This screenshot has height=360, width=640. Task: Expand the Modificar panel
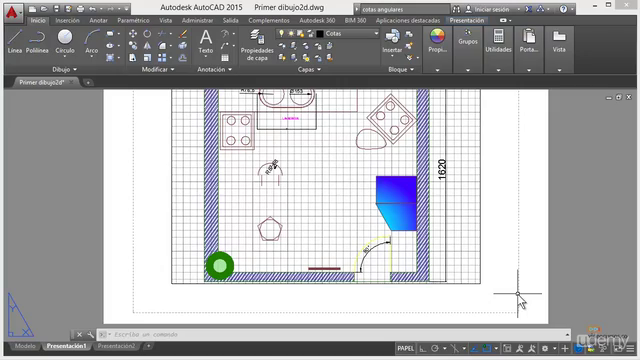(x=158, y=69)
